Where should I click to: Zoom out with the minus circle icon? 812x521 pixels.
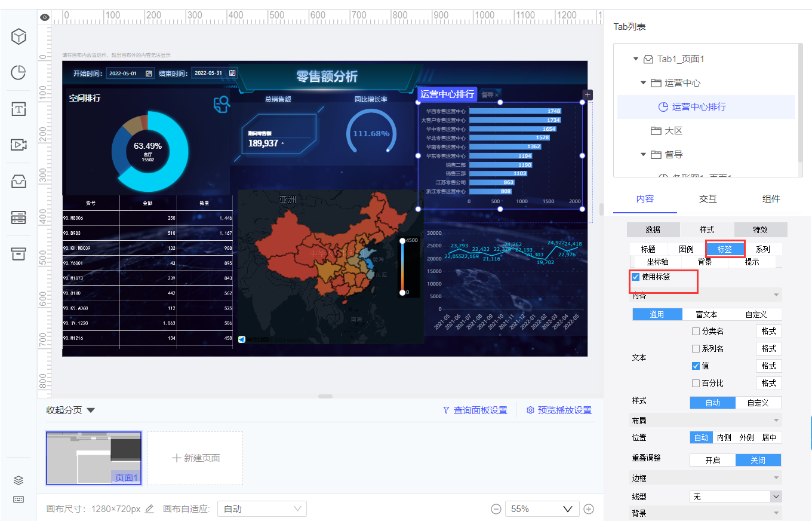pyautogui.click(x=496, y=509)
